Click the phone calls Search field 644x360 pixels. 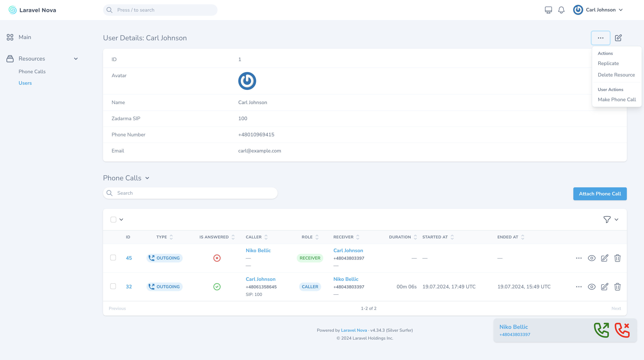coord(190,193)
